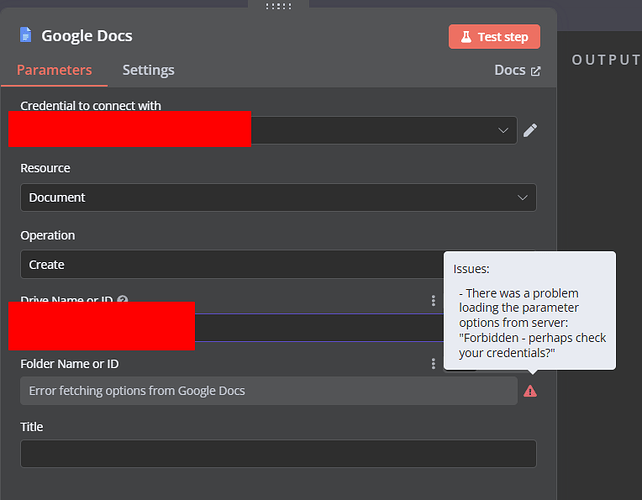Viewport: 642px width, 500px height.
Task: Switch to the Settings tab
Action: pyautogui.click(x=148, y=70)
